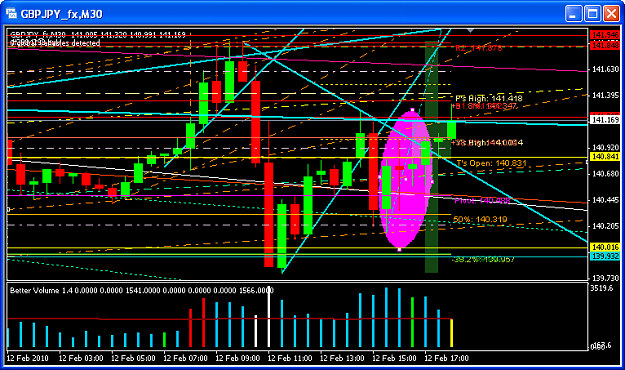Click the 12 Feb 03:00 time label
This screenshot has width=625, height=370.
81,358
